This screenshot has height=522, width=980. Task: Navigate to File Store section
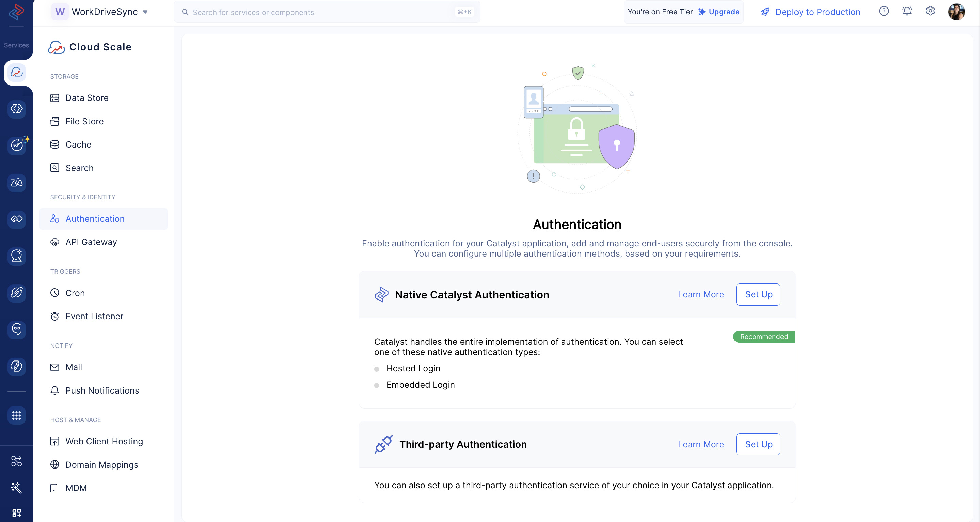coord(84,121)
